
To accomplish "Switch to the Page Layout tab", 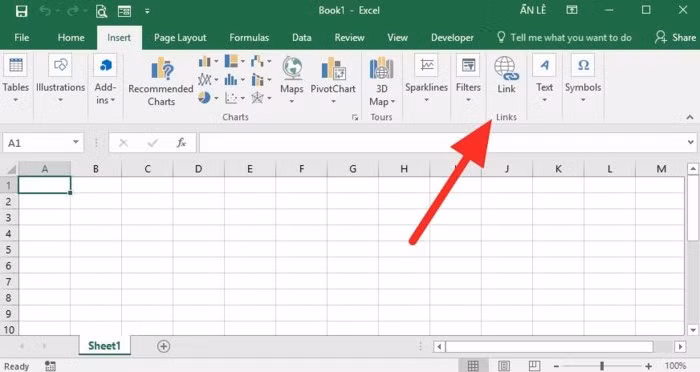I will tap(180, 38).
